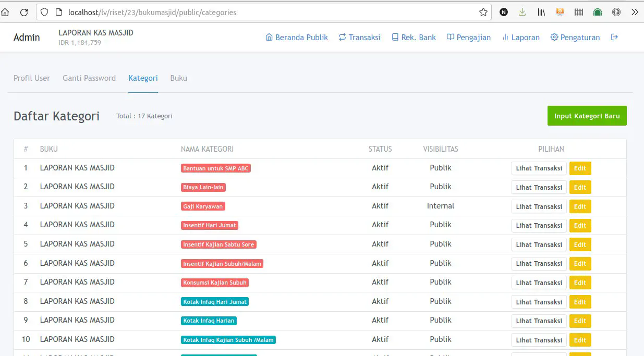Open the Pengaturan settings menu
The image size is (644, 356).
click(575, 38)
